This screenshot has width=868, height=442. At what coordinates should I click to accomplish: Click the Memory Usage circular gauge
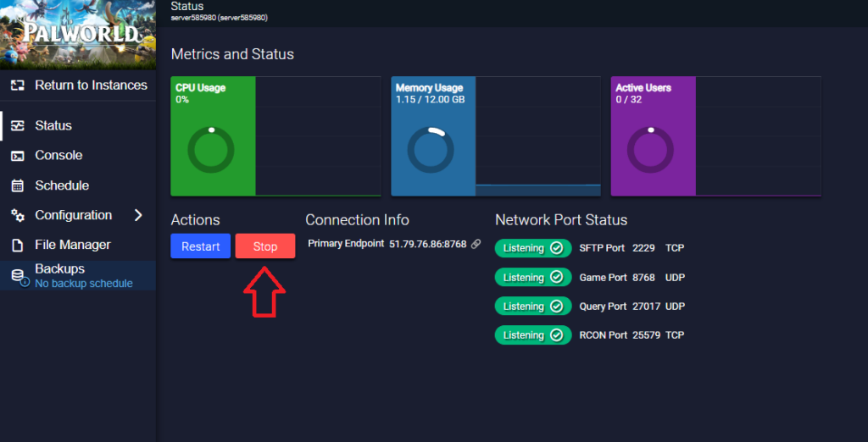pos(431,151)
